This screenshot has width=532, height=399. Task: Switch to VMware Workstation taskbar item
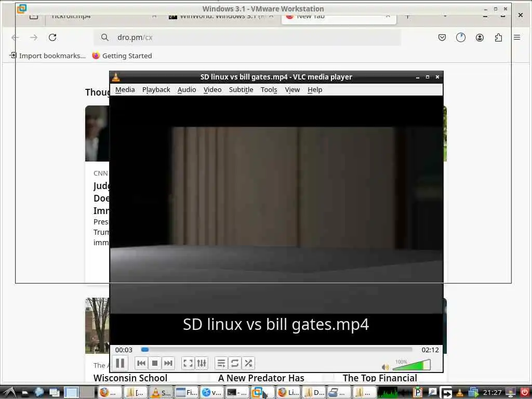pos(262,393)
